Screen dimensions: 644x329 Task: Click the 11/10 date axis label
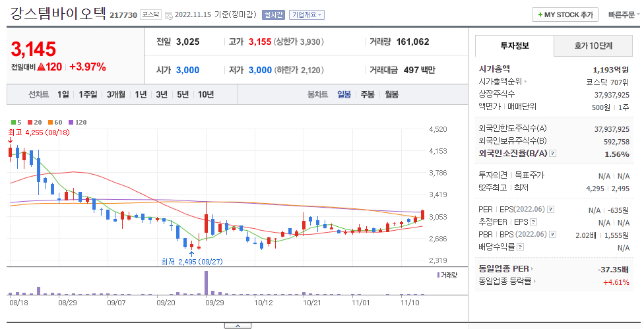point(410,303)
